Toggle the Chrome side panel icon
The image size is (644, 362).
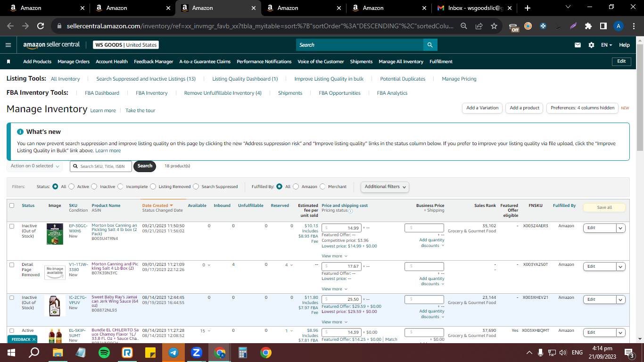pos(603,26)
